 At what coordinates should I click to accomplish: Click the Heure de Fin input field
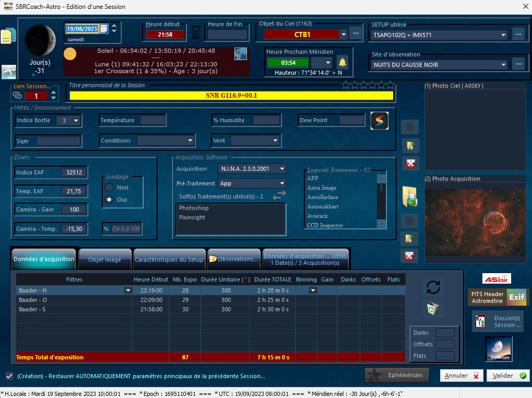[x=227, y=34]
